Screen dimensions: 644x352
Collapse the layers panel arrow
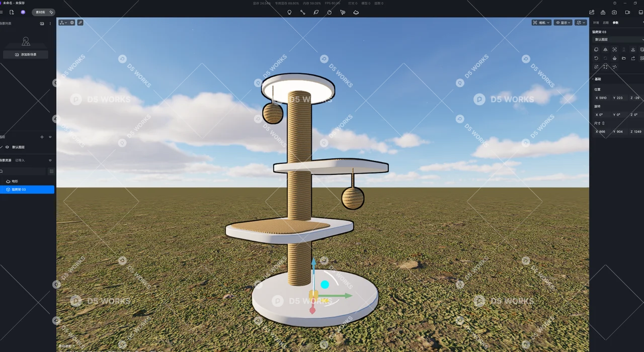(50, 137)
